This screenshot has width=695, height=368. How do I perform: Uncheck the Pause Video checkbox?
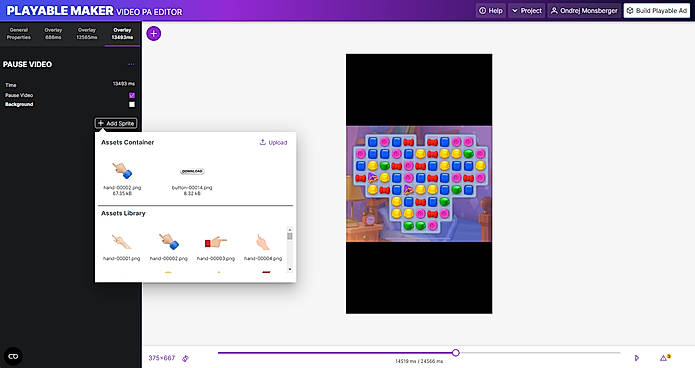pyautogui.click(x=132, y=95)
